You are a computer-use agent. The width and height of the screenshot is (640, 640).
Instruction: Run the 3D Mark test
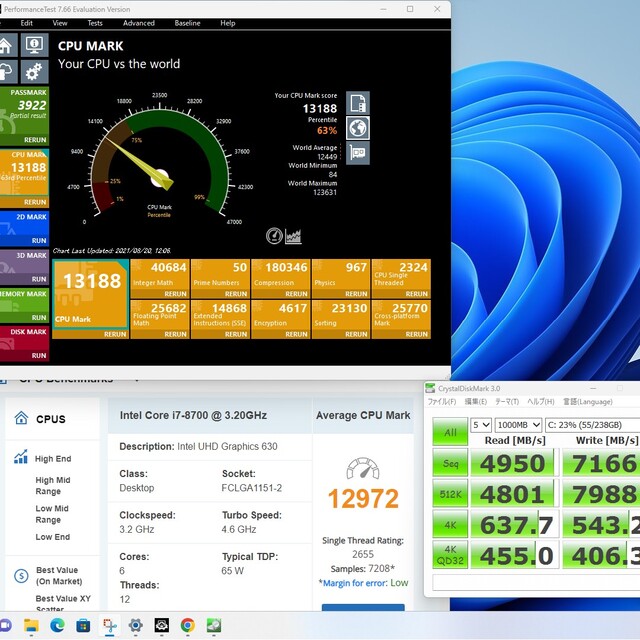pos(39,279)
